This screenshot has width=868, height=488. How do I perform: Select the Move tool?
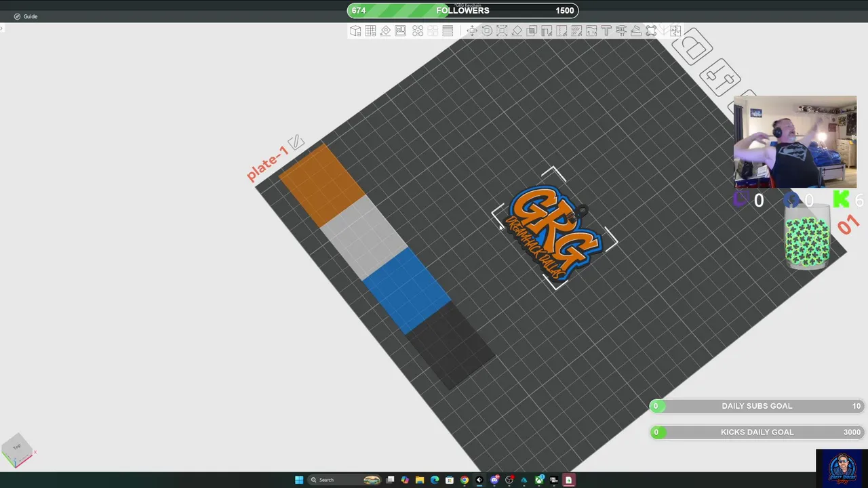[472, 30]
